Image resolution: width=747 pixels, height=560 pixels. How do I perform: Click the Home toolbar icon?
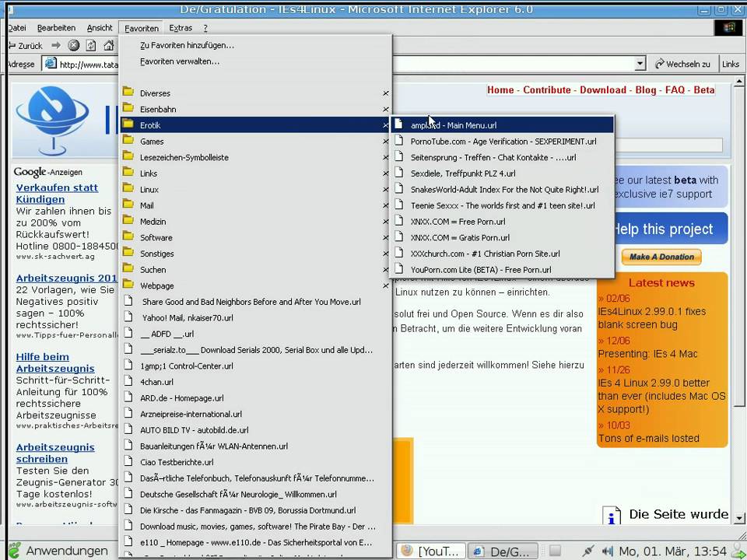tap(109, 46)
